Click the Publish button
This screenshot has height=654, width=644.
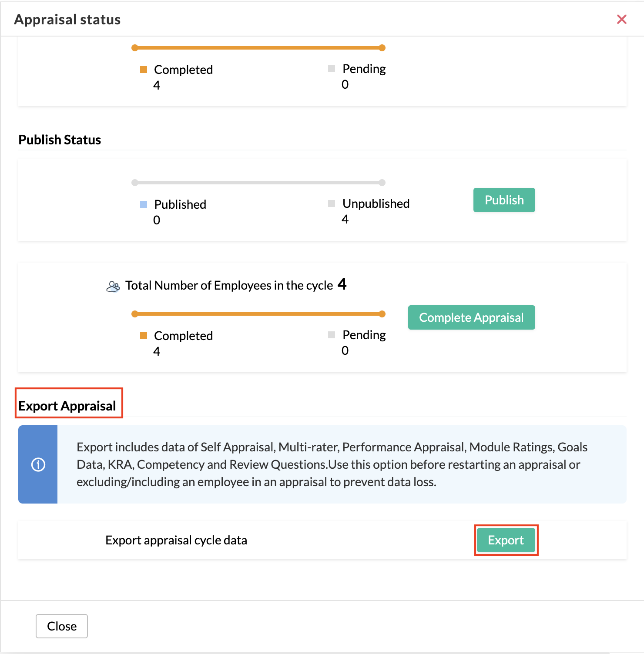[x=504, y=200]
